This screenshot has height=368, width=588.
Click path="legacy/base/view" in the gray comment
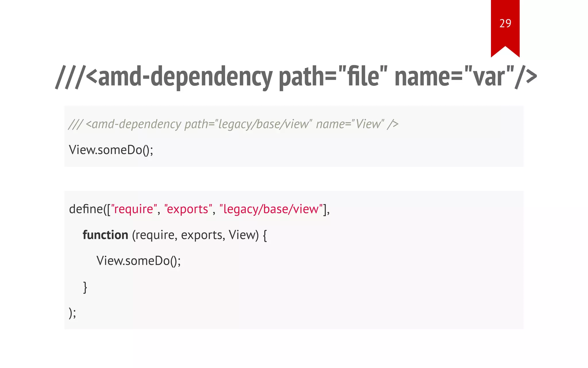tap(248, 124)
